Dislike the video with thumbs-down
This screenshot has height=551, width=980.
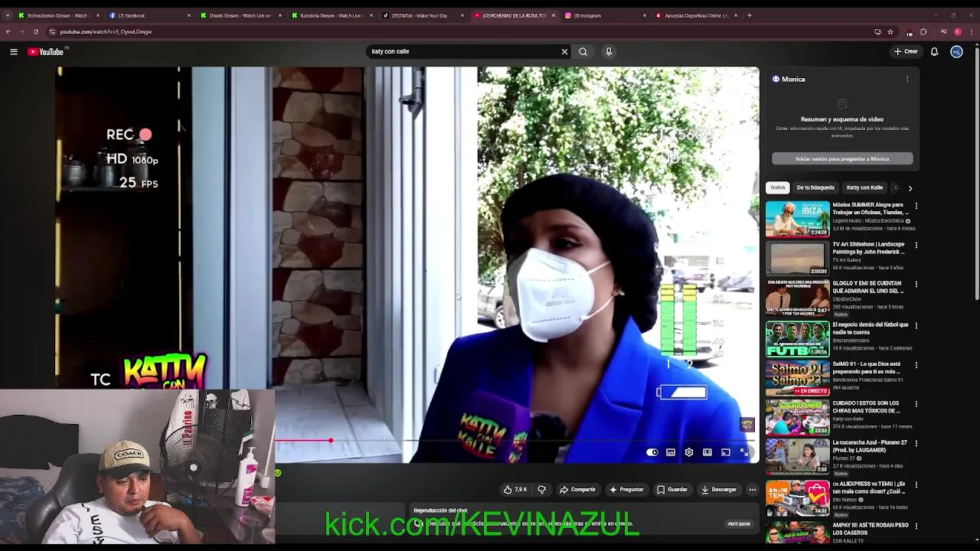pyautogui.click(x=541, y=490)
